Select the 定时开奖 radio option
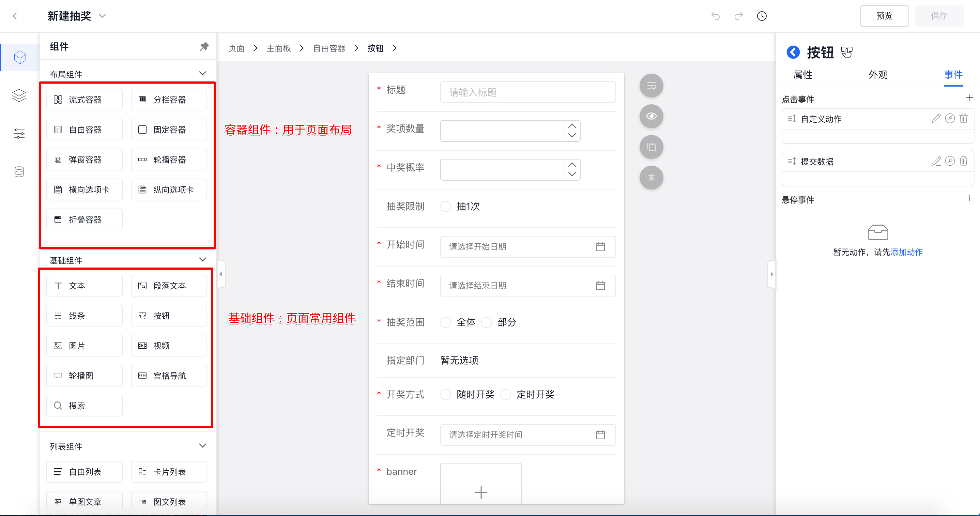980x516 pixels. 506,395
